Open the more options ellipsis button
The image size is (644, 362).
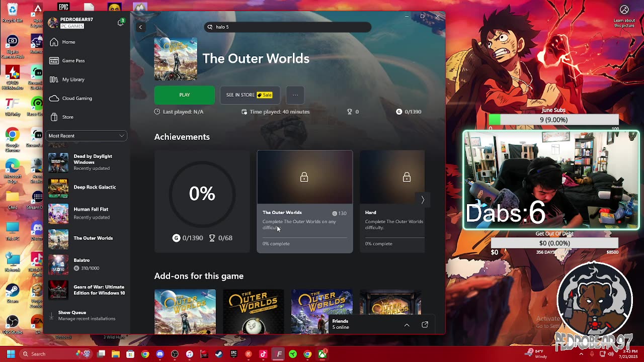295,95
